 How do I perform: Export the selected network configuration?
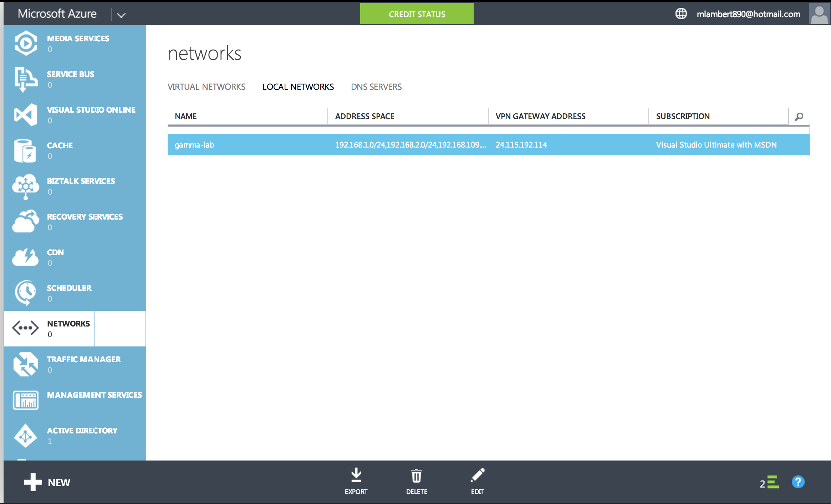(x=356, y=481)
